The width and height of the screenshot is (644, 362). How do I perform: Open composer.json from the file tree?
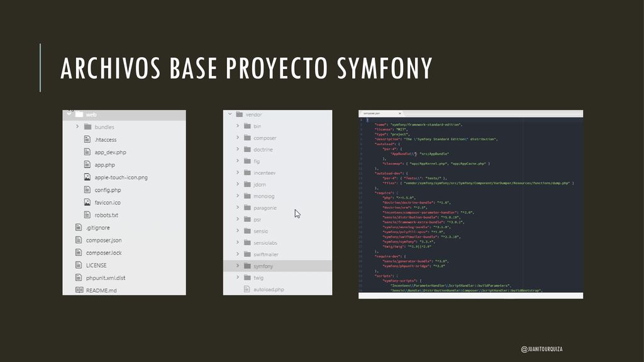pyautogui.click(x=104, y=240)
